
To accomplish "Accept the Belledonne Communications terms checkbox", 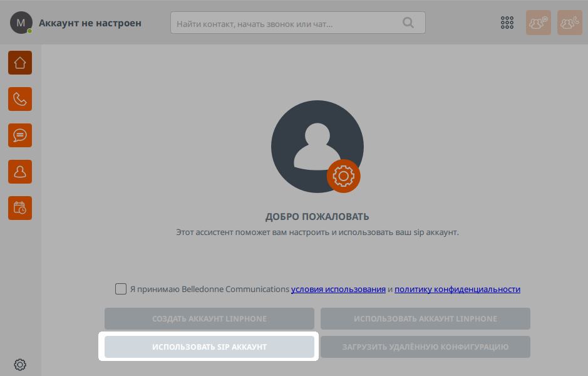I will tap(121, 289).
